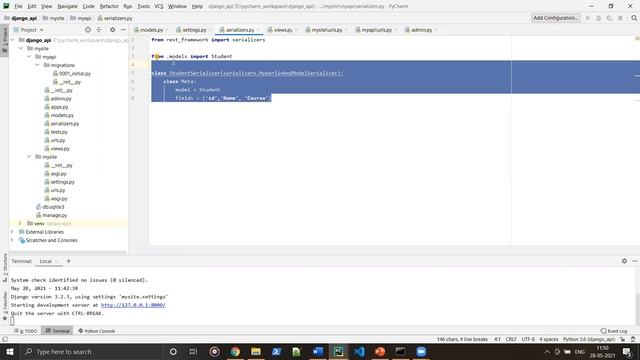The height and width of the screenshot is (360, 640).
Task: Collapse the outer mysite folder
Action: click(21, 48)
